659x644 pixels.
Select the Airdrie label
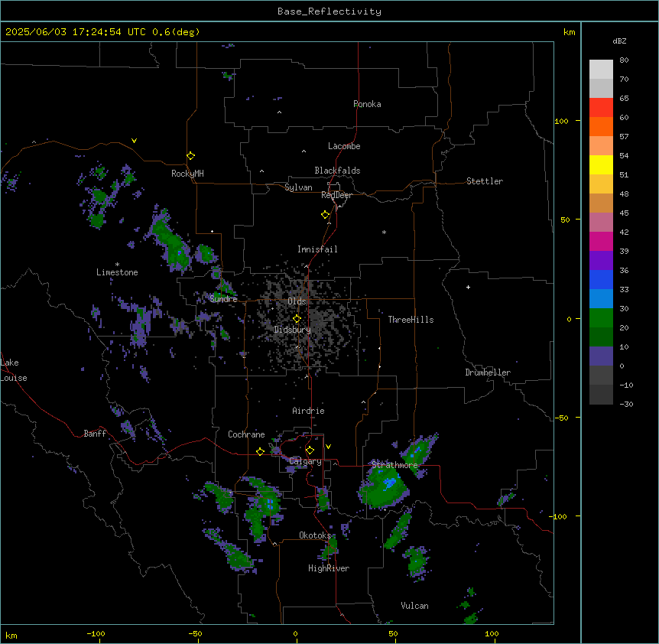[308, 411]
